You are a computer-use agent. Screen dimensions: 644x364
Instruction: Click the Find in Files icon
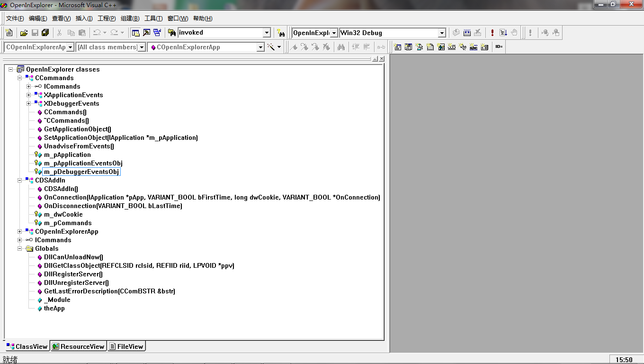pyautogui.click(x=172, y=33)
